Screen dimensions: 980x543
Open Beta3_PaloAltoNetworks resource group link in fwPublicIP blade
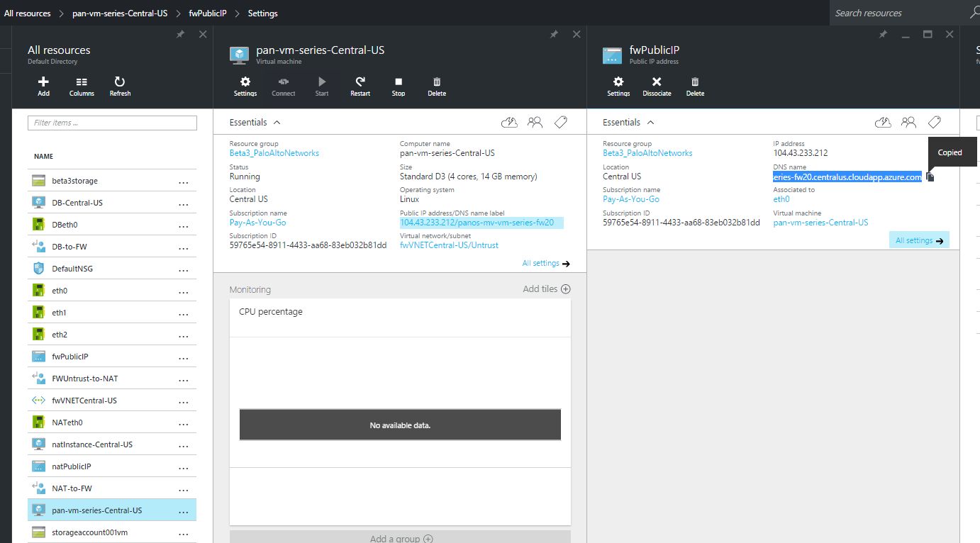[647, 153]
